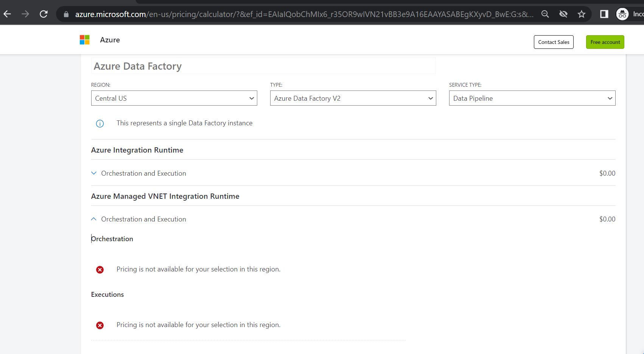Click the info icon about Data Factory instance
Image resolution: width=644 pixels, height=354 pixels.
100,123
